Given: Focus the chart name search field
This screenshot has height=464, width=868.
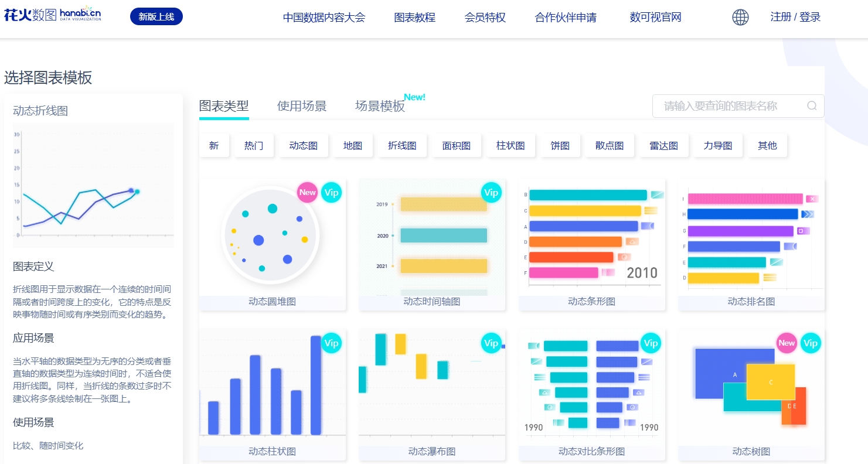Looking at the screenshot, I should 738,106.
